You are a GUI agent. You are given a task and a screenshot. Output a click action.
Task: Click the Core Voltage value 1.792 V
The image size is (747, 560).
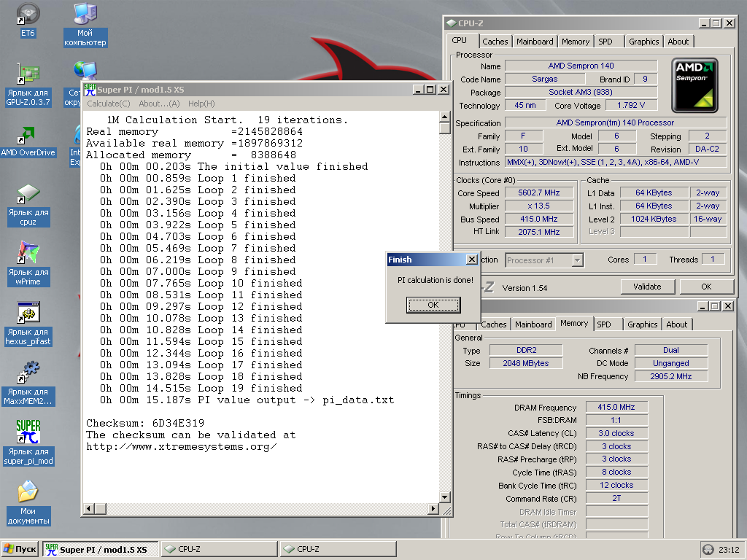tap(631, 105)
